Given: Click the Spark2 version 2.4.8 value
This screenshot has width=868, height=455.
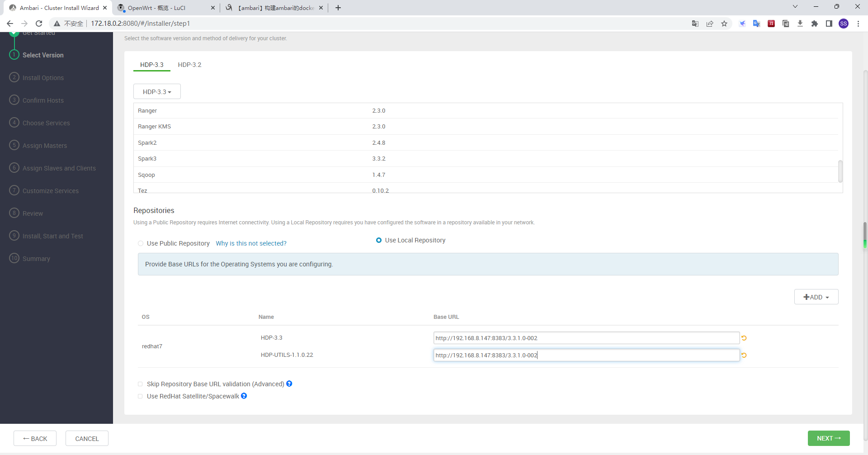Looking at the screenshot, I should [379, 143].
